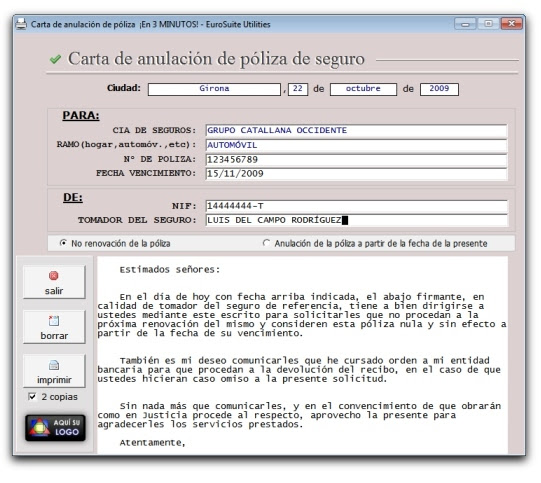
Task: Click the imprimir printer icon
Action: click(54, 365)
